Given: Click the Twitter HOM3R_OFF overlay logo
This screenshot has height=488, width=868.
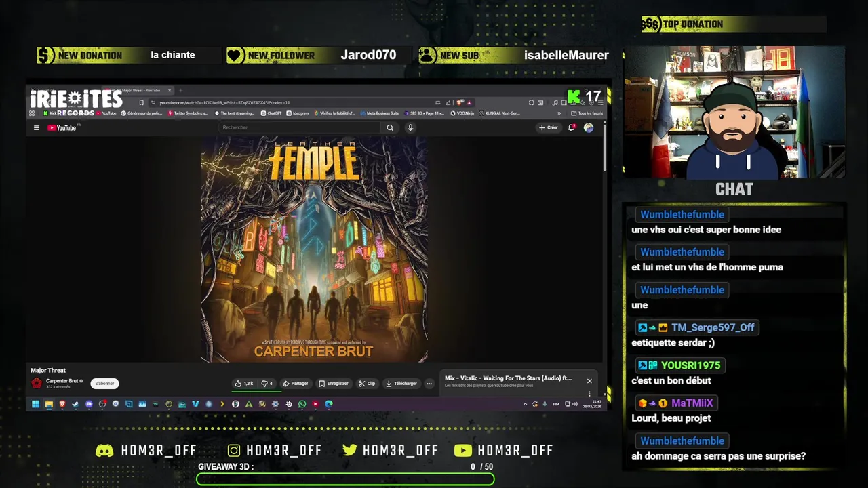Looking at the screenshot, I should pos(350,451).
